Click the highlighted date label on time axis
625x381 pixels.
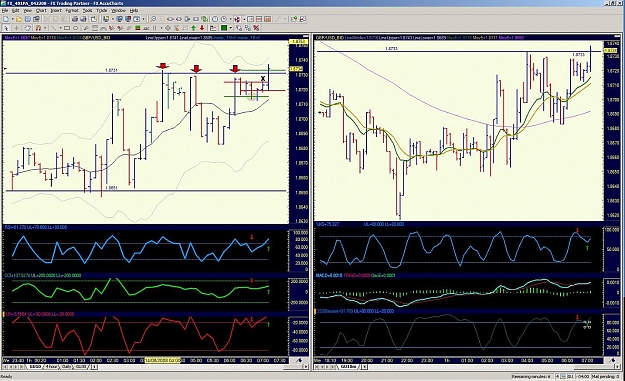[162, 360]
